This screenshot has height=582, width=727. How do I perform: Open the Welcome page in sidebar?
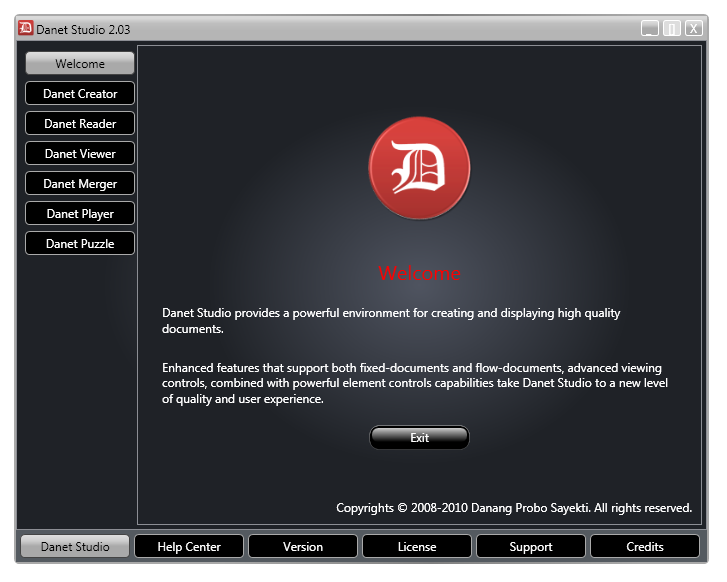tap(80, 63)
